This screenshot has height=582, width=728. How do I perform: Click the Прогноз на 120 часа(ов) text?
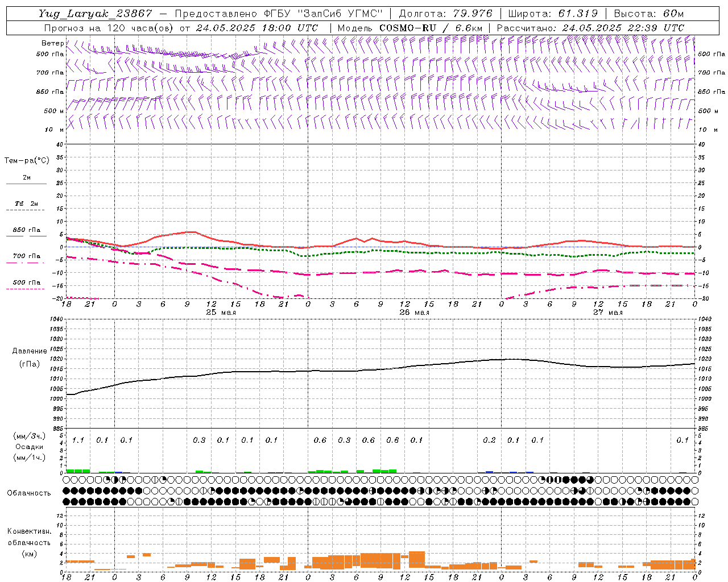(109, 28)
